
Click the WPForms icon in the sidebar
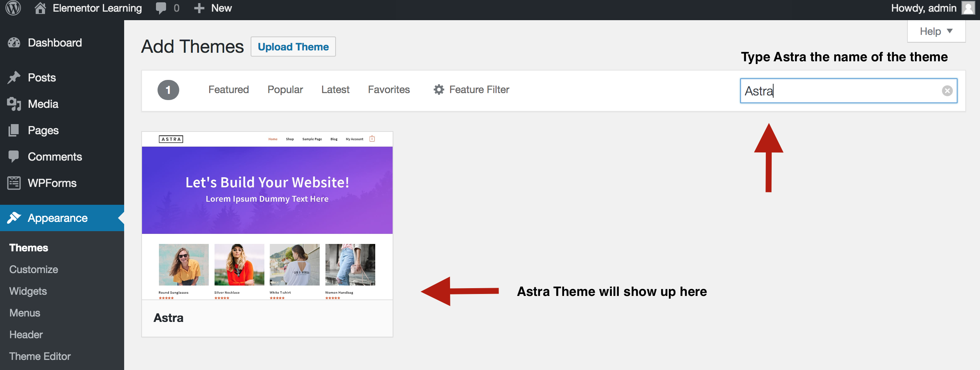click(x=14, y=183)
